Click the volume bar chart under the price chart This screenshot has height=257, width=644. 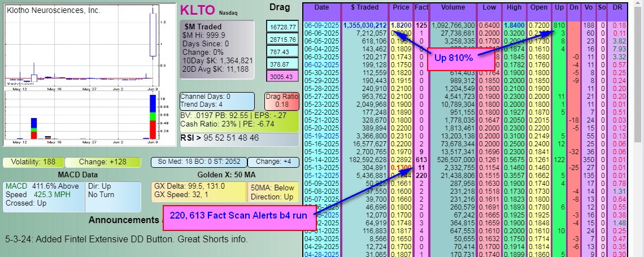point(82,117)
